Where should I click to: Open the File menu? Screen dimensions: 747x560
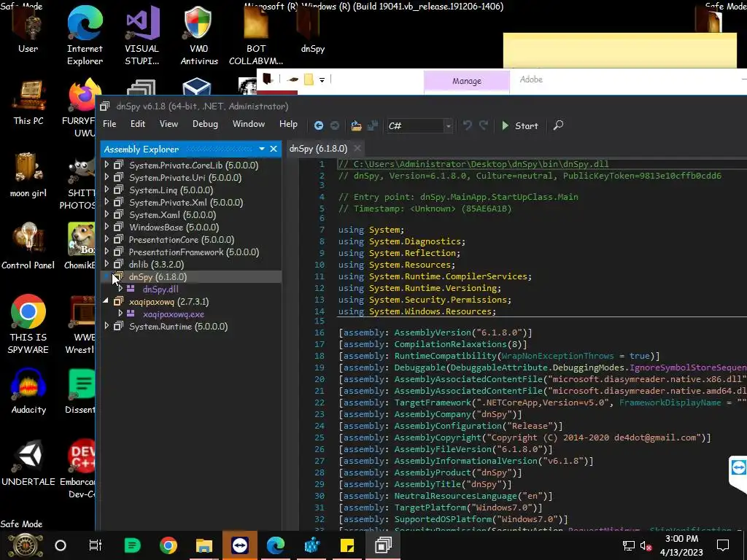pos(109,124)
